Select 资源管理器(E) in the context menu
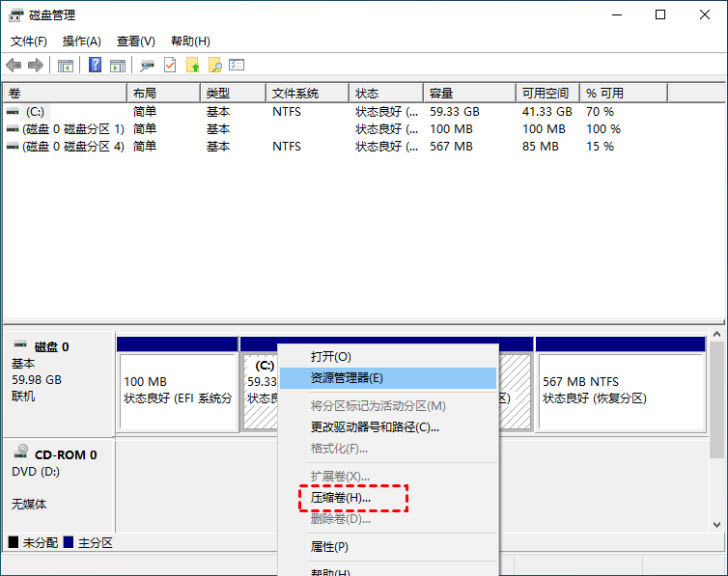Image resolution: width=728 pixels, height=576 pixels. [x=347, y=378]
